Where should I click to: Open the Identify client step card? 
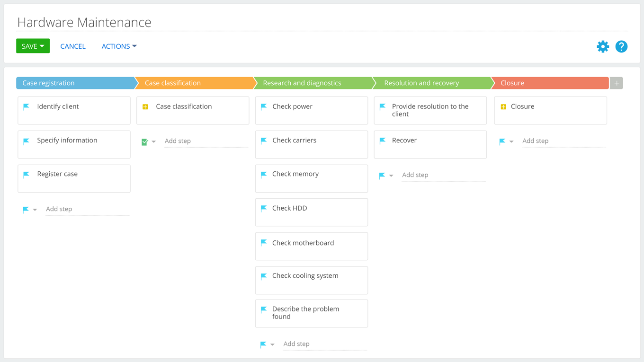pyautogui.click(x=74, y=110)
